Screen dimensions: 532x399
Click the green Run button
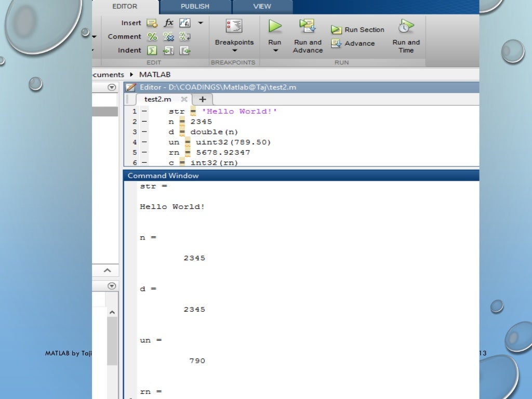[x=275, y=26]
